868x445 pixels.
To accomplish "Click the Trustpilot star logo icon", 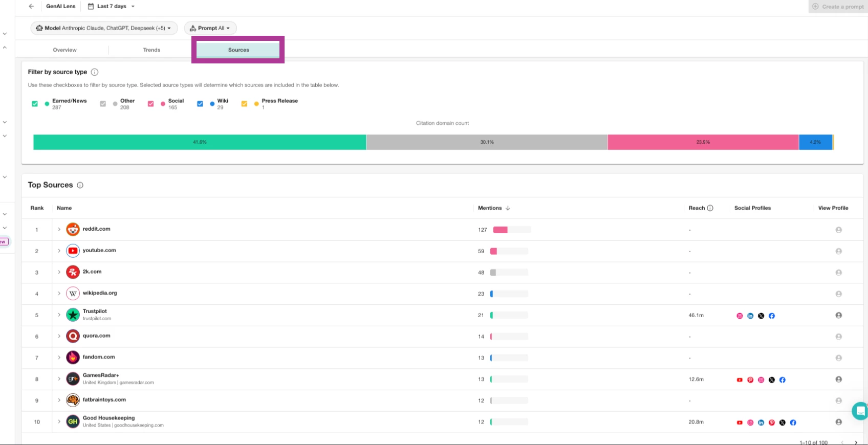I will coord(73,315).
